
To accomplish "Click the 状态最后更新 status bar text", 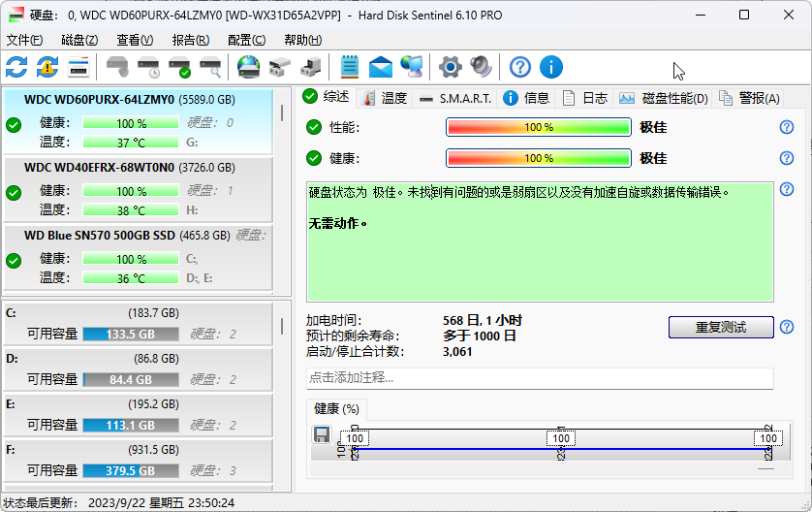I will [x=119, y=502].
